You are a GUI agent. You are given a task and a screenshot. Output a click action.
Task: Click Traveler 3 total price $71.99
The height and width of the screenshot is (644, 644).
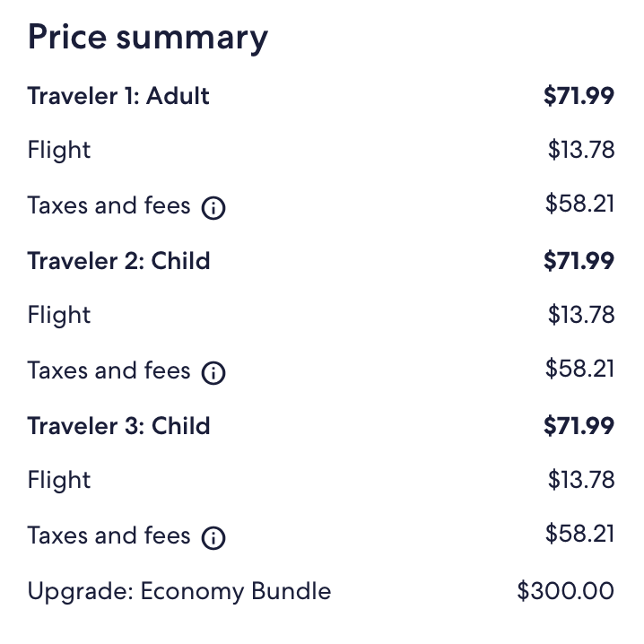coord(579,426)
